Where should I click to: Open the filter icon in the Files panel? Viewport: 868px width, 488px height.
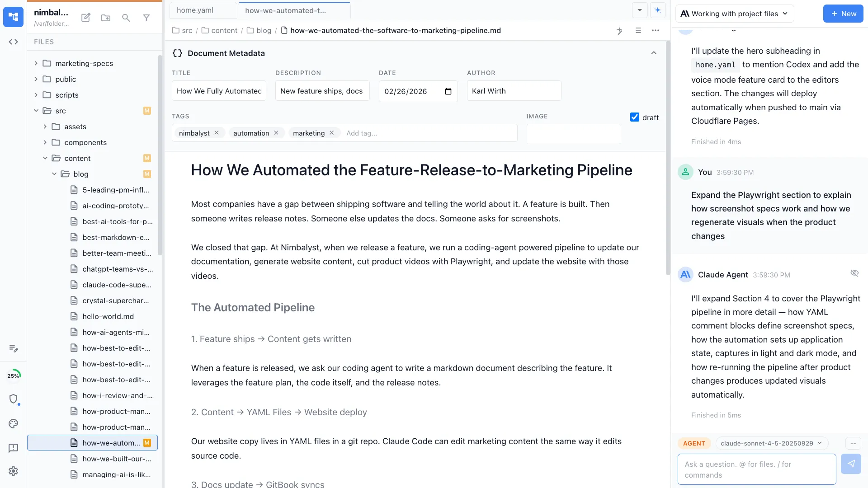pos(146,18)
